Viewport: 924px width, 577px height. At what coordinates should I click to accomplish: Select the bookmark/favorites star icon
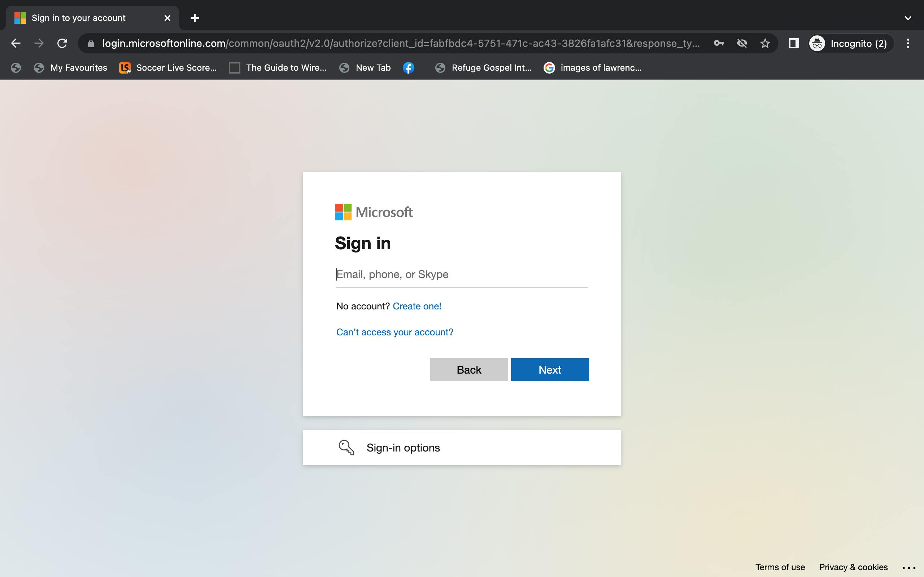pos(765,43)
